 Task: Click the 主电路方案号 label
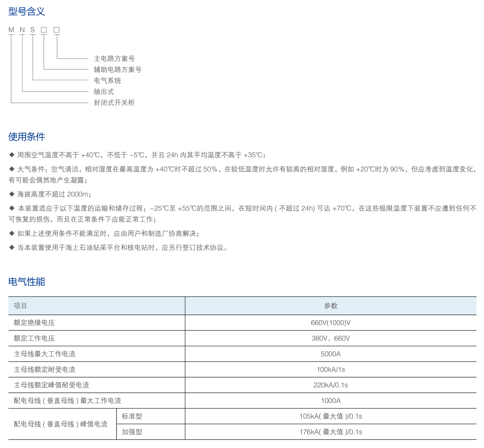coord(114,59)
